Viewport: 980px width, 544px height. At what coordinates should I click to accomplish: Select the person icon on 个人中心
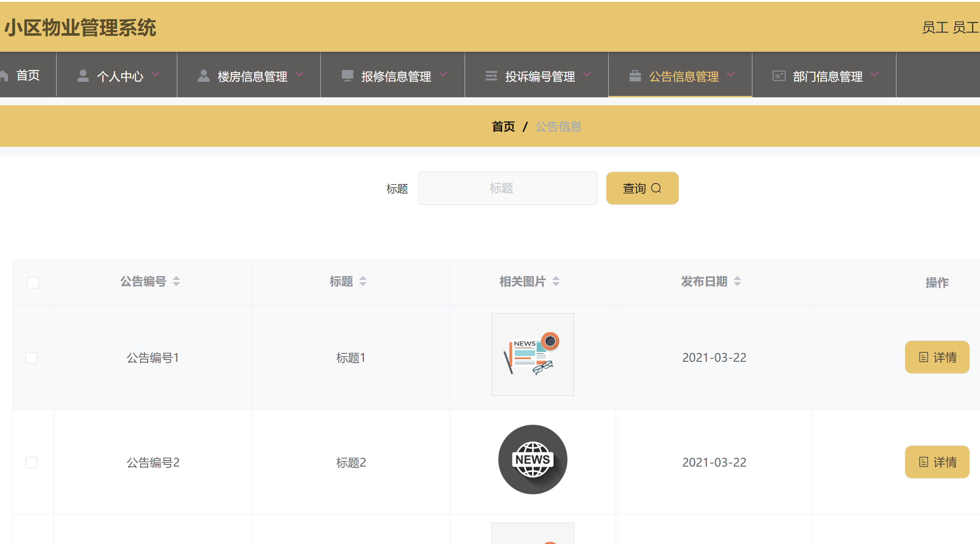coord(82,75)
